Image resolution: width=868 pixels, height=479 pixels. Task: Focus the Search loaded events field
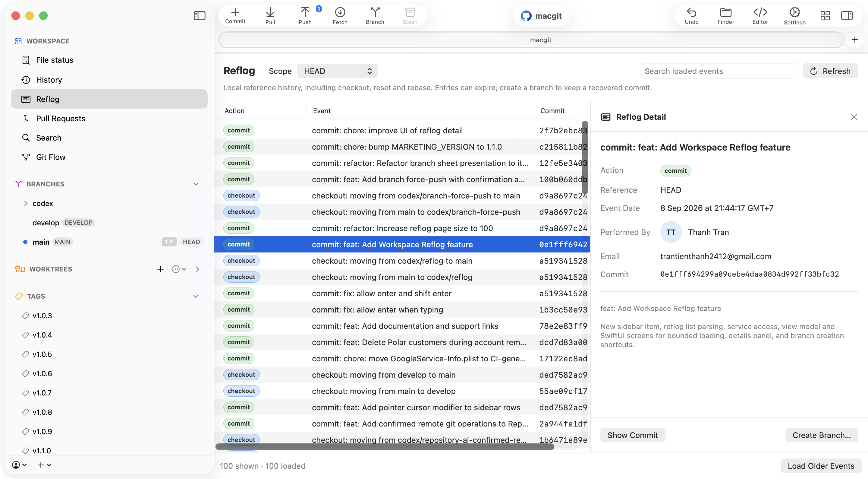point(719,71)
